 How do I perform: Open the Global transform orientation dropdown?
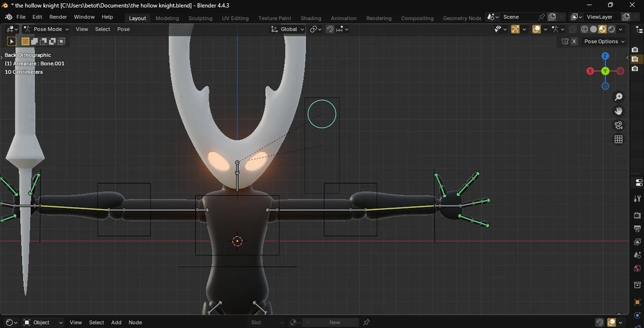(x=288, y=29)
